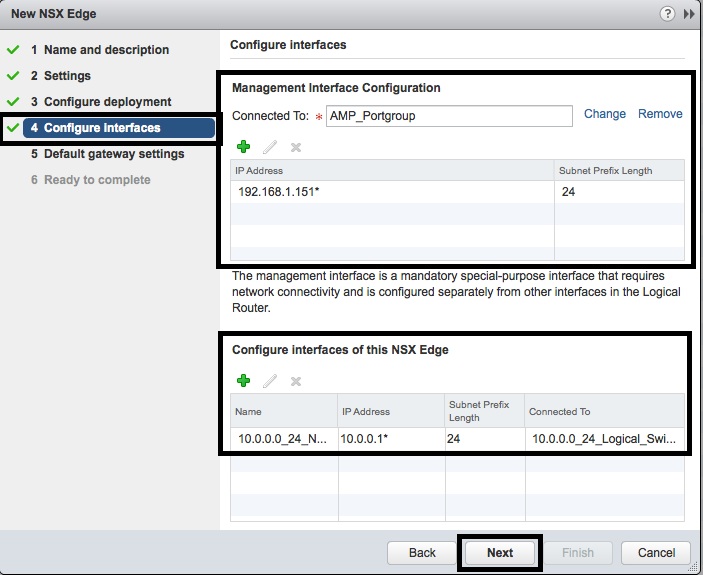Select the 192.168.1.151 IP address row

point(390,191)
